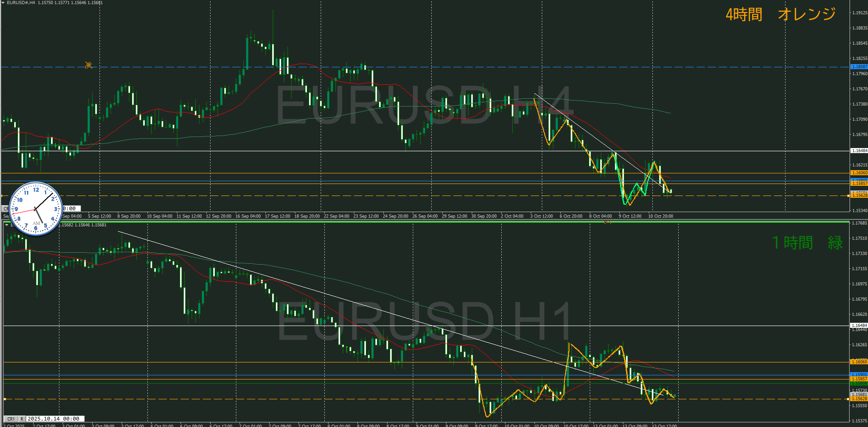This screenshot has width=868, height=427.
Task: Select the white 1.16484 price tag on H4
Action: tap(859, 151)
